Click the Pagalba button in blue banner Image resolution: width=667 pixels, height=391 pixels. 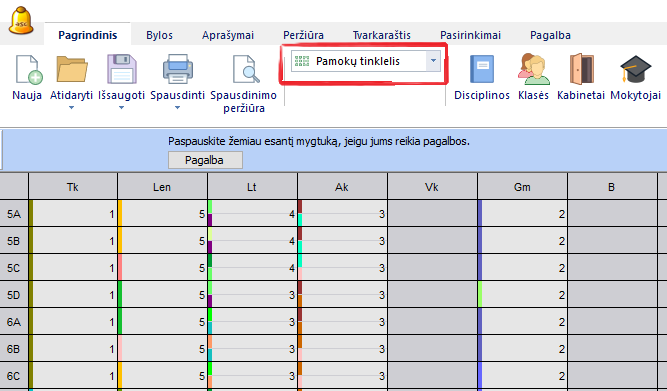205,160
